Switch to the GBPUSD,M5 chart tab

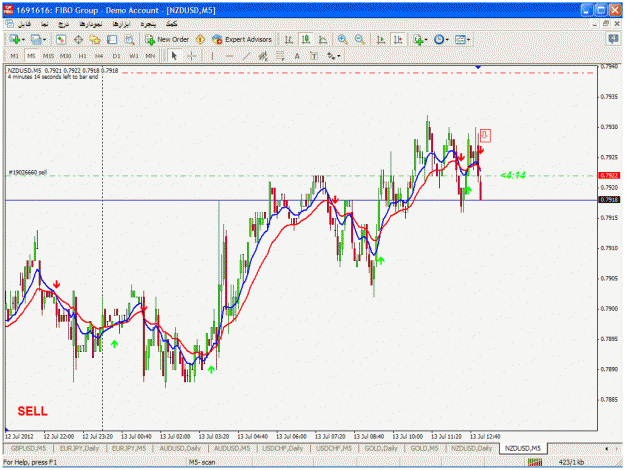coord(28,448)
